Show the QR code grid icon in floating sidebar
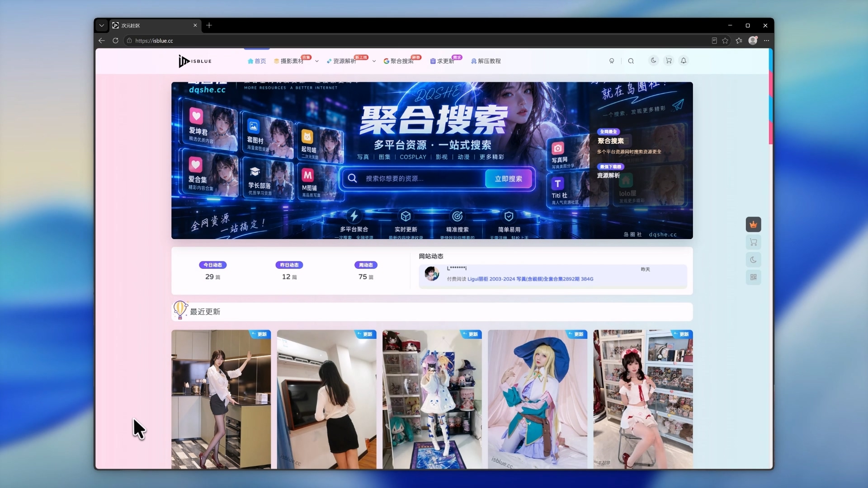The height and width of the screenshot is (488, 868). tap(753, 277)
